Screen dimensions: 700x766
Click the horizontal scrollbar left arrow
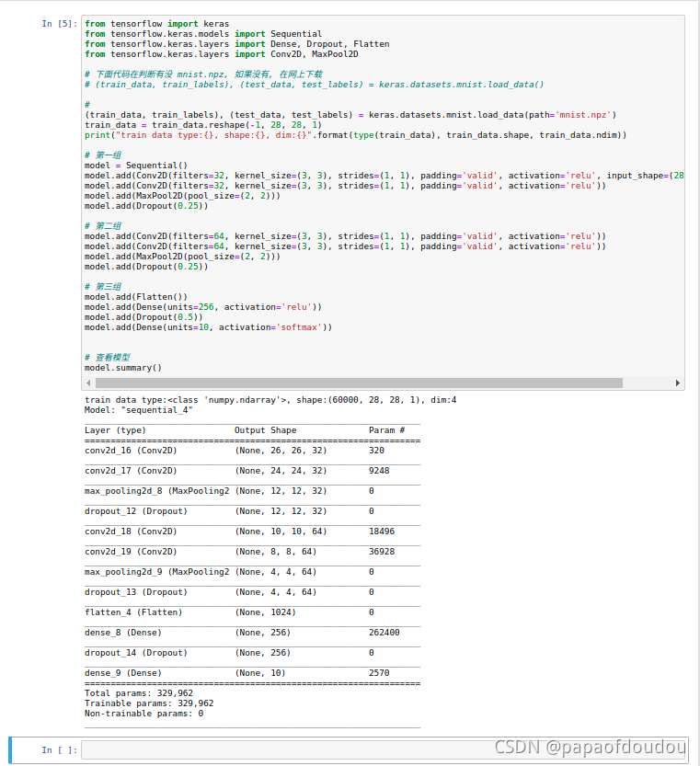[88, 383]
